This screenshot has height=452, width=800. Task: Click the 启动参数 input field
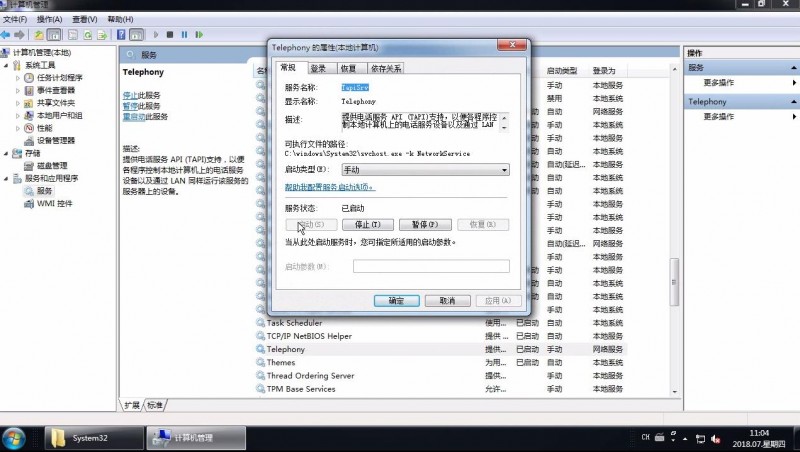coord(431,266)
